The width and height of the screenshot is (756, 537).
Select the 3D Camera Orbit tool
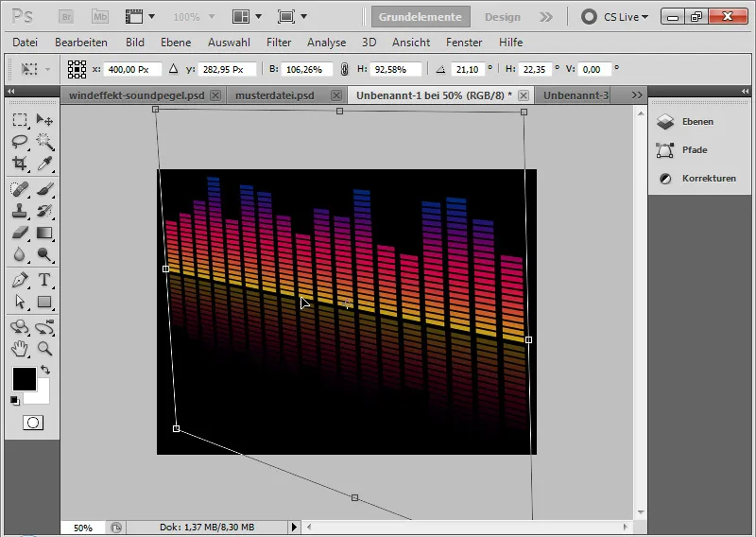pyautogui.click(x=44, y=327)
